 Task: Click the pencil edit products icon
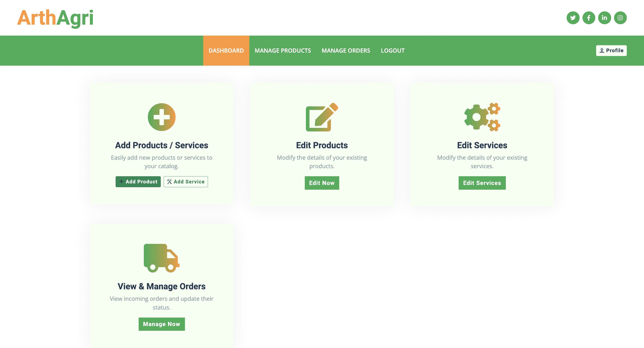[x=322, y=117]
